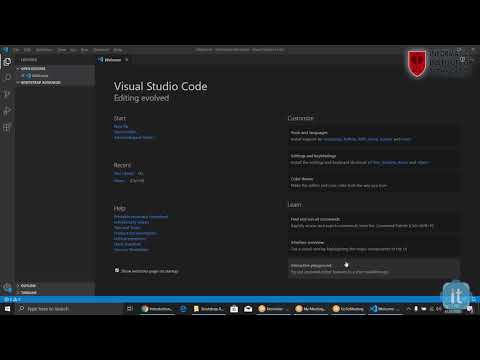The image size is (480, 360).
Task: Open the View menu
Action: [62, 50]
